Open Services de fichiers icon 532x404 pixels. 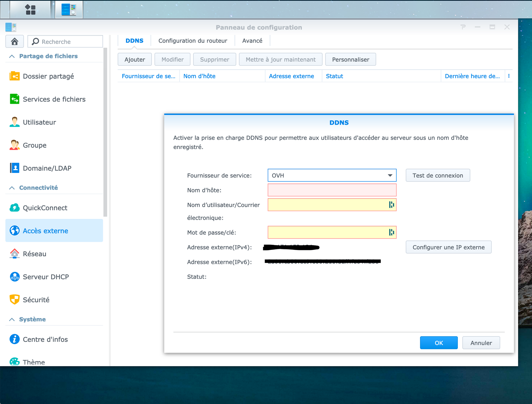coord(14,99)
